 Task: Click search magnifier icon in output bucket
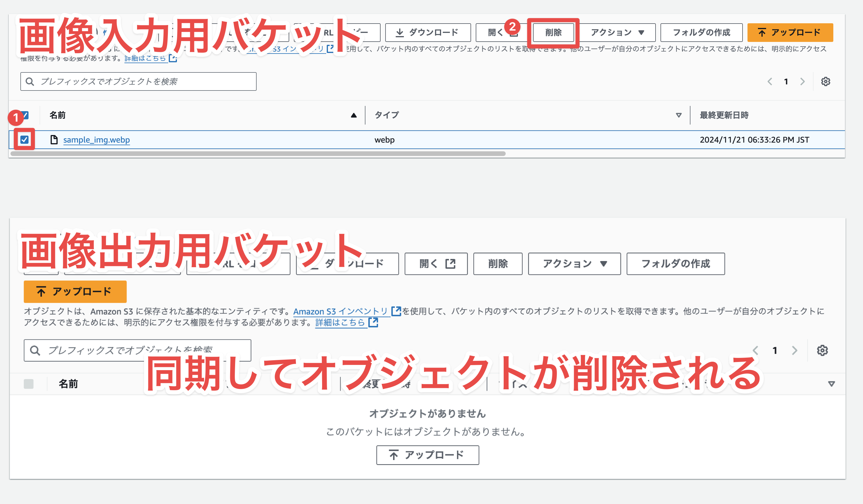coord(35,350)
